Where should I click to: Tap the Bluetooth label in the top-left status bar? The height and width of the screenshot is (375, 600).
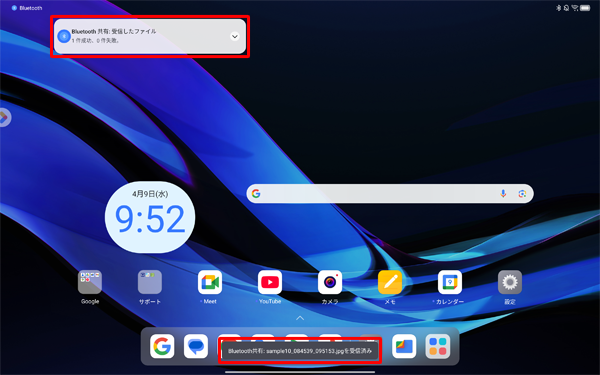coord(31,8)
